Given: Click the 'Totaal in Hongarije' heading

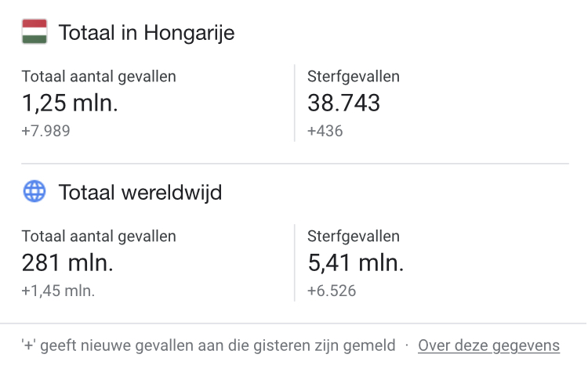Looking at the screenshot, I should point(147,33).
